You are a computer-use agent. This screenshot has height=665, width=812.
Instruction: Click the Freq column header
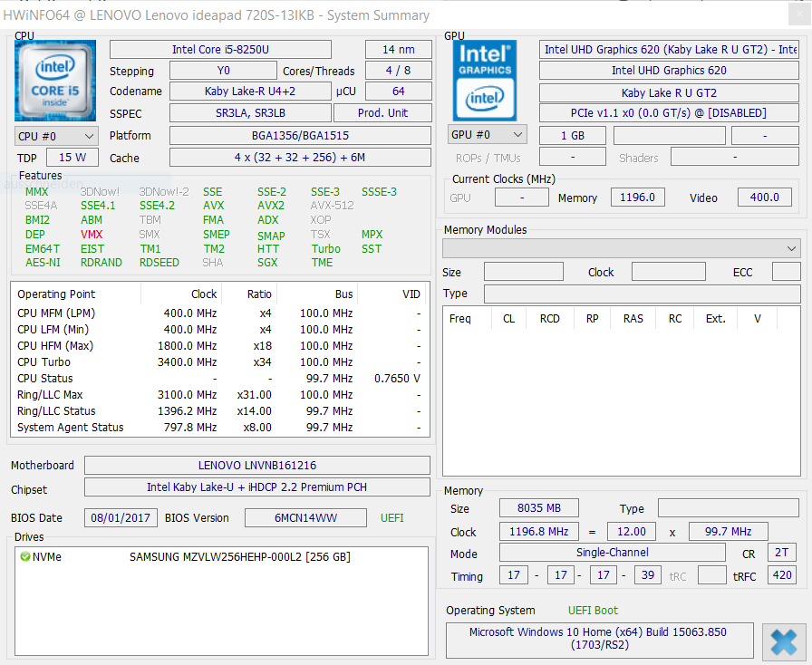click(x=460, y=319)
